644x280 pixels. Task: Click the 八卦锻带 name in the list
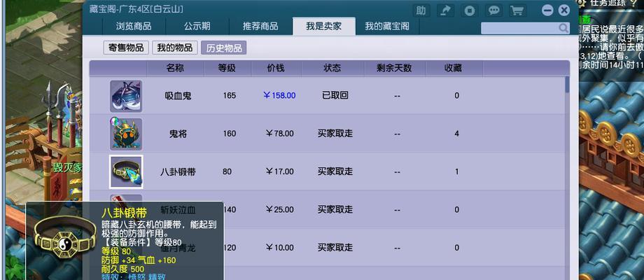pos(178,171)
